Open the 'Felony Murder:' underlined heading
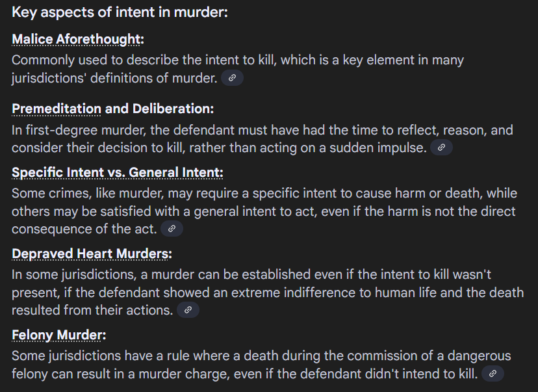This screenshot has height=392, width=538. (59, 335)
